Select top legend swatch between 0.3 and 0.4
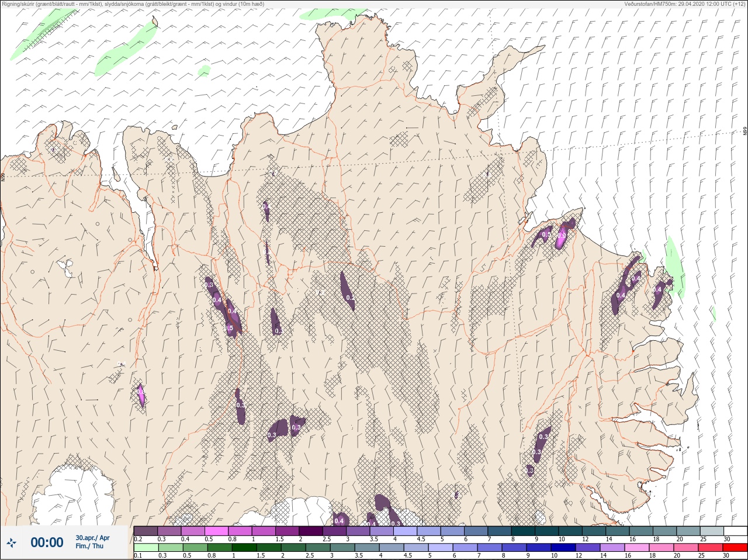Screen dimensions: 748x560 click(169, 531)
